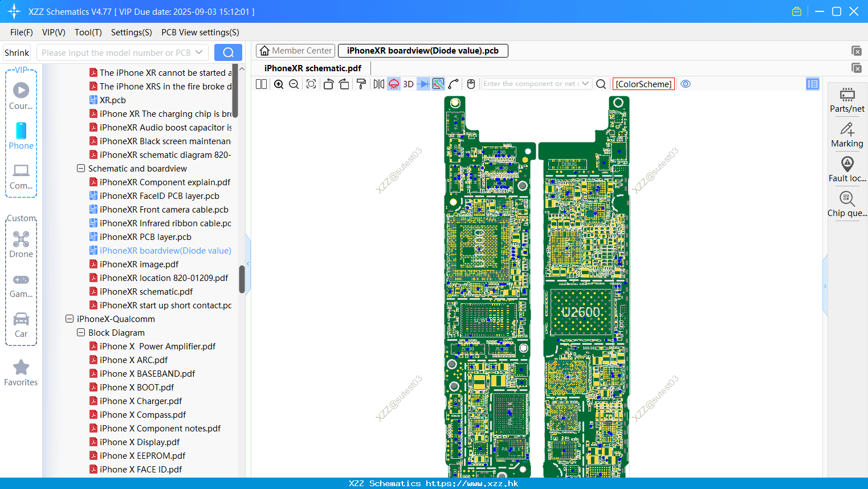
Task: Select the Car category
Action: (x=21, y=325)
